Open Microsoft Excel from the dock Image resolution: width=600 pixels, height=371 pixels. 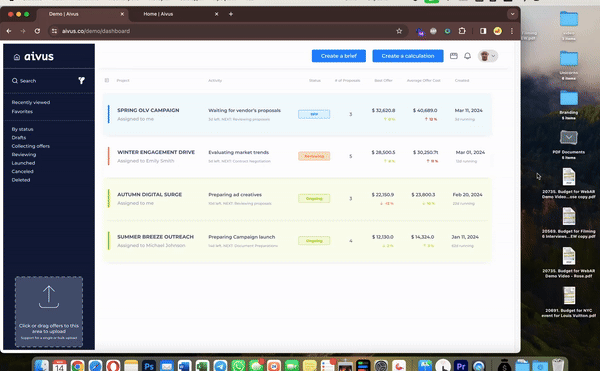tap(202, 366)
